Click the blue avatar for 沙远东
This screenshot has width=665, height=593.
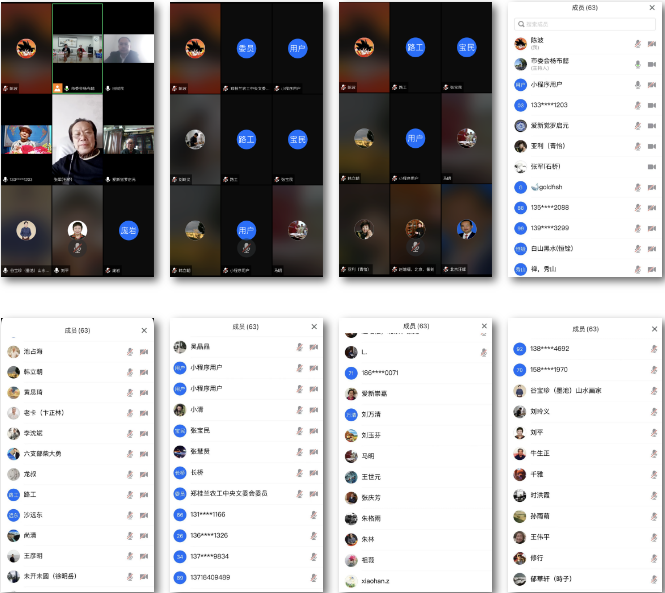click(x=14, y=515)
